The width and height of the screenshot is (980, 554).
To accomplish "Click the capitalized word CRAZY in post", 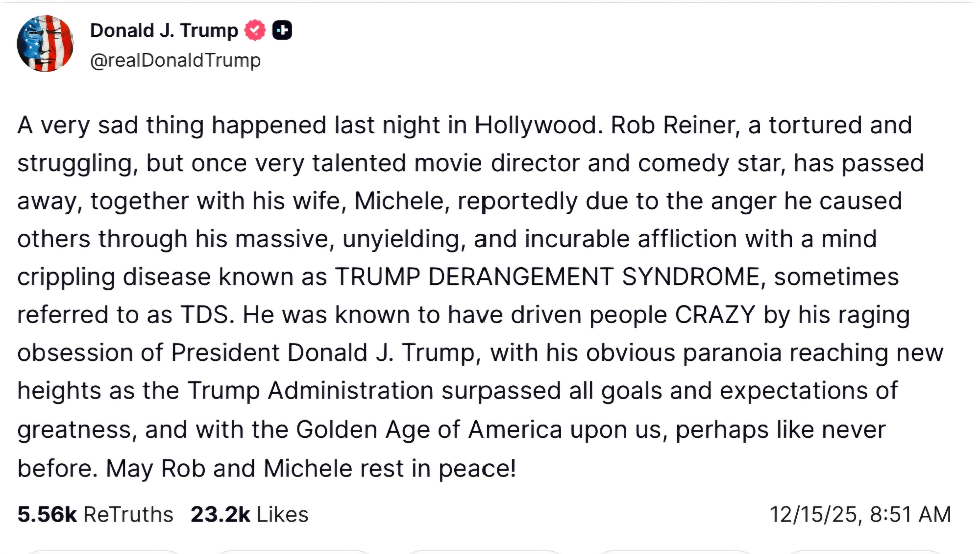I will [715, 315].
